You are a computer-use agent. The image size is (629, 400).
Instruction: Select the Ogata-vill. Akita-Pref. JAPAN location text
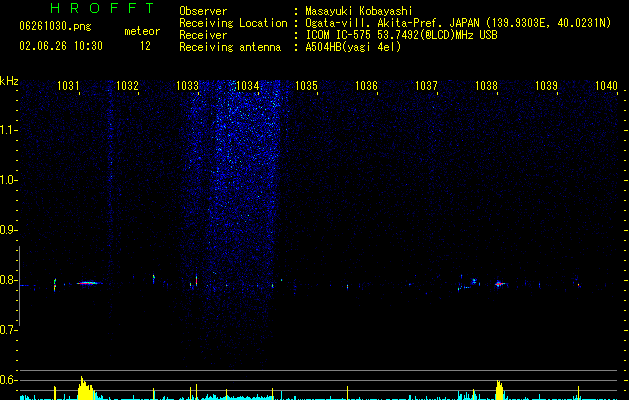(x=458, y=23)
